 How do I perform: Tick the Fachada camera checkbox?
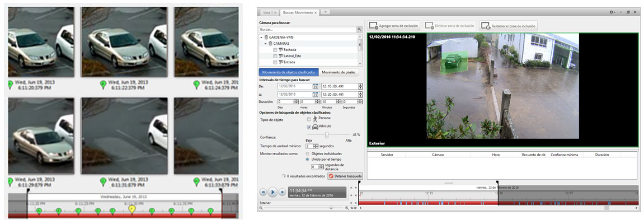275,50
